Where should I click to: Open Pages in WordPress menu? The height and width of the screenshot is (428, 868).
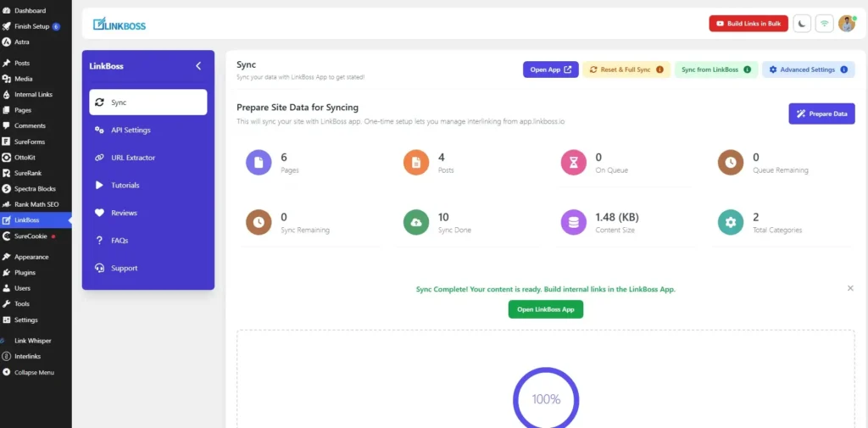pyautogui.click(x=36, y=110)
